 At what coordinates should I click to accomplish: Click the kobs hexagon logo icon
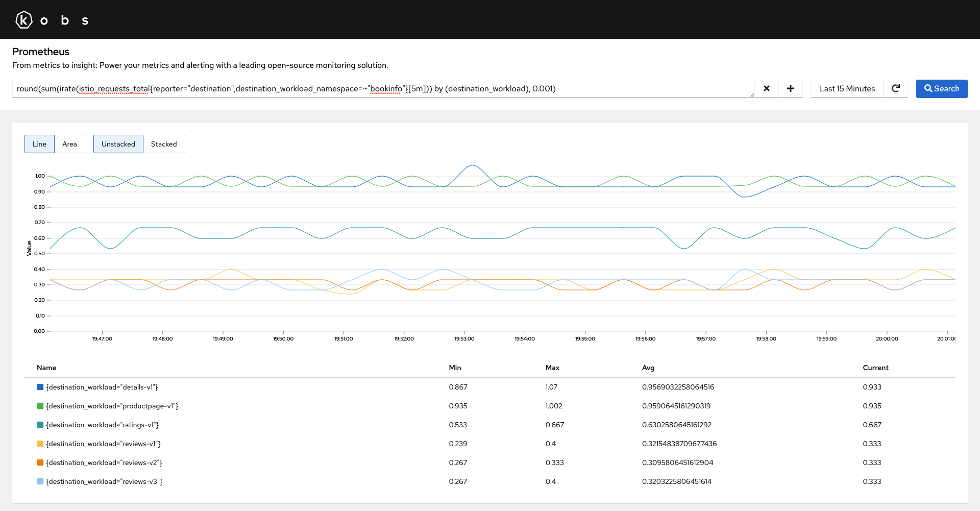click(x=23, y=20)
